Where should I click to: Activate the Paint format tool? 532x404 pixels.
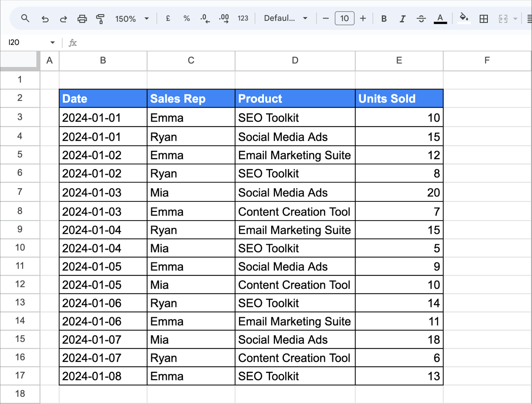101,19
